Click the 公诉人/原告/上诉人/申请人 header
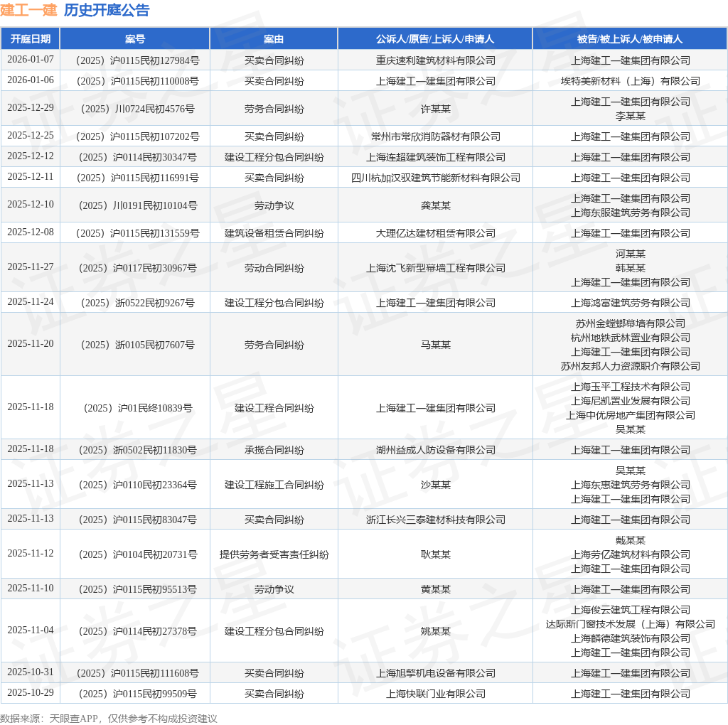Viewport: 728px width, 725px height. pos(435,39)
